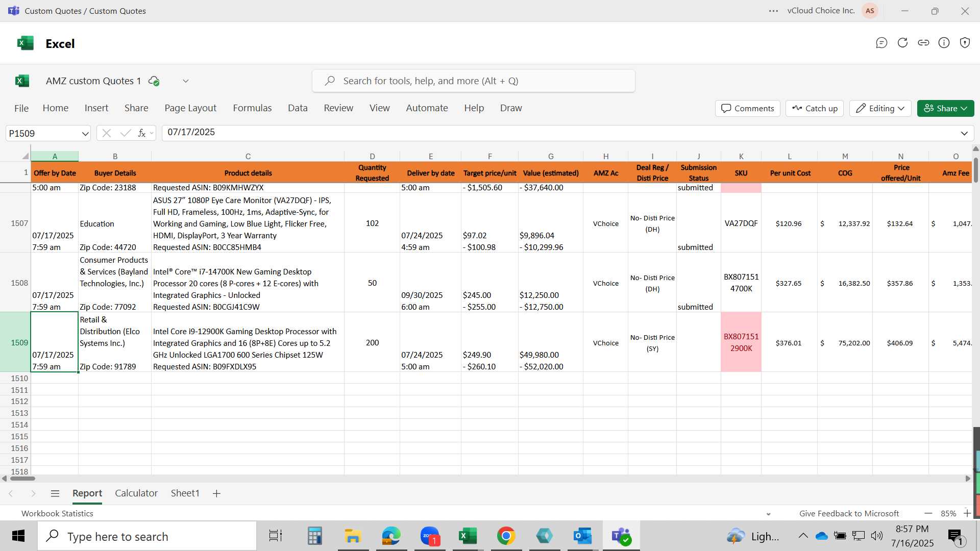This screenshot has width=980, height=551.
Task: Open the About this tab info icon
Action: tap(944, 43)
